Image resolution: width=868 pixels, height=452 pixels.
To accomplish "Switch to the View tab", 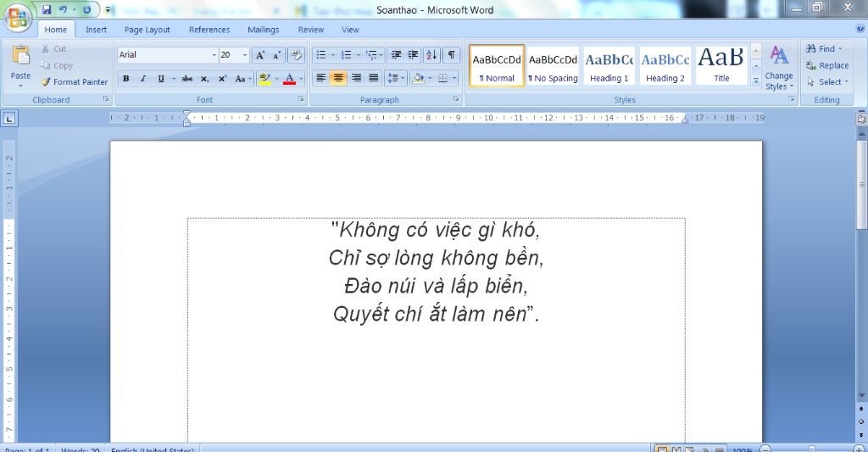I will (x=350, y=30).
